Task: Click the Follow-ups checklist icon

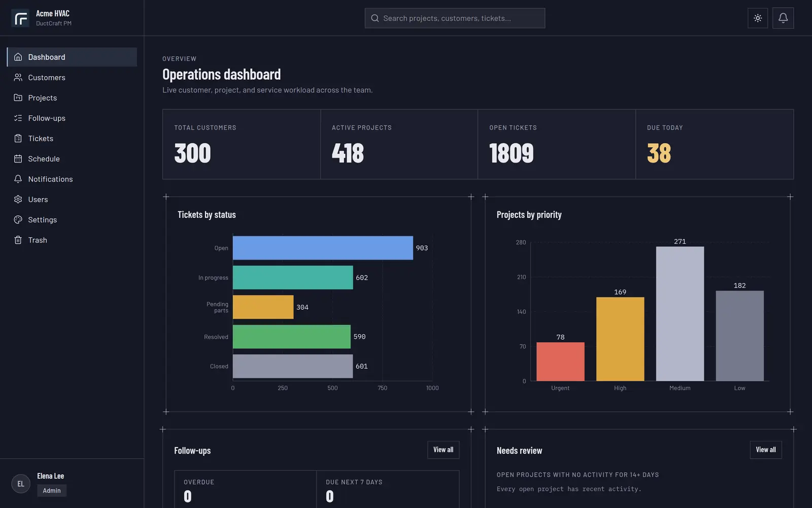Action: (18, 118)
